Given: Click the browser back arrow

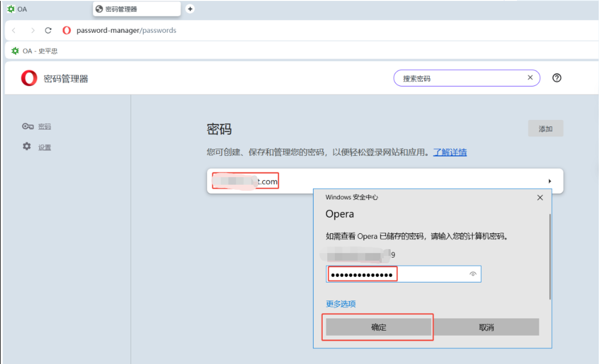Looking at the screenshot, I should 14,31.
